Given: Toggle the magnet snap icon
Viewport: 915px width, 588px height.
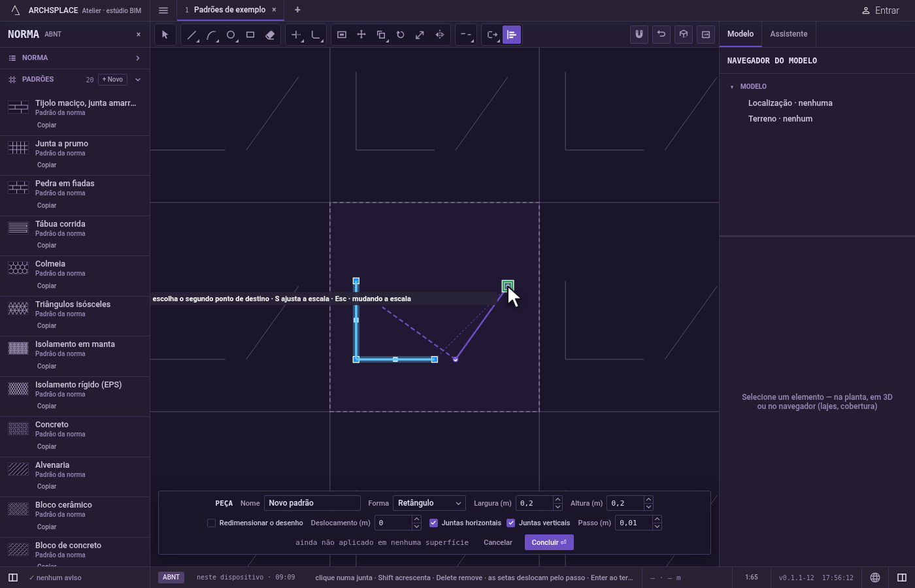Looking at the screenshot, I should pos(639,34).
